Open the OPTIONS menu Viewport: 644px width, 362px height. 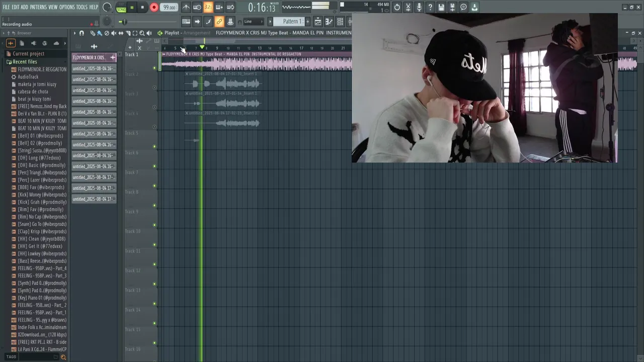pos(67,7)
